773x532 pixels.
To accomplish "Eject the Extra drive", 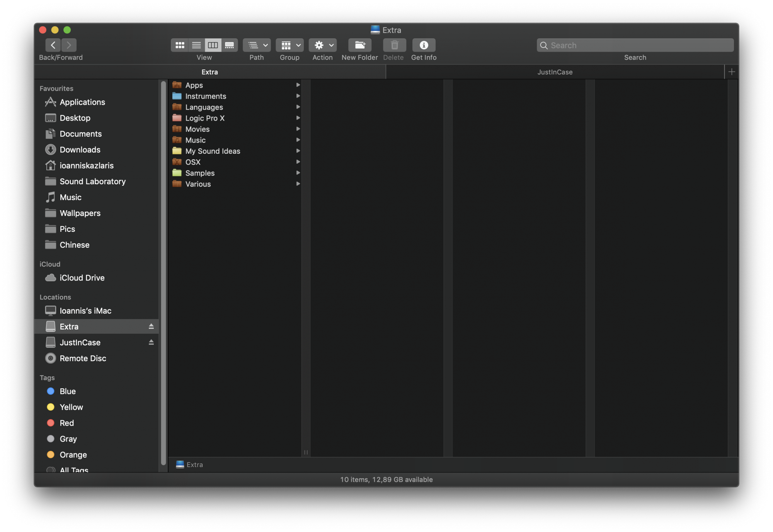I will click(x=151, y=327).
